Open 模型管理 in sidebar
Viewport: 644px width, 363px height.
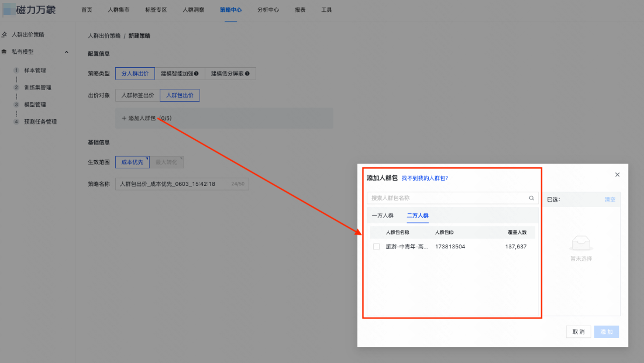tap(35, 105)
